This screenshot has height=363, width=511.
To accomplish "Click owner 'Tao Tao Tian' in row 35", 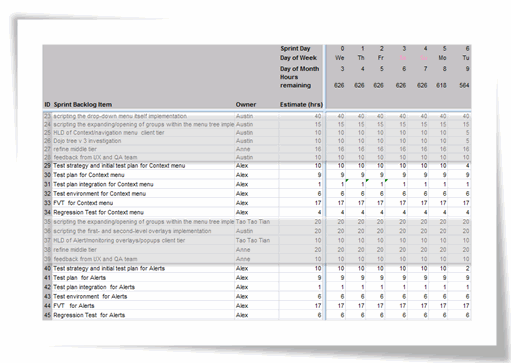I will tap(253, 222).
